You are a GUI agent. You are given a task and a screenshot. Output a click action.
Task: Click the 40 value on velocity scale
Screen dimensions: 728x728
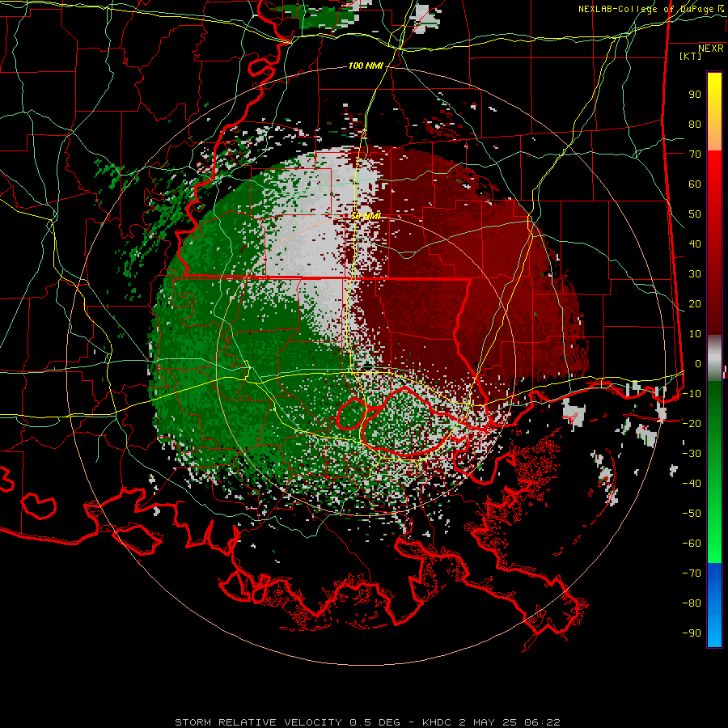695,243
